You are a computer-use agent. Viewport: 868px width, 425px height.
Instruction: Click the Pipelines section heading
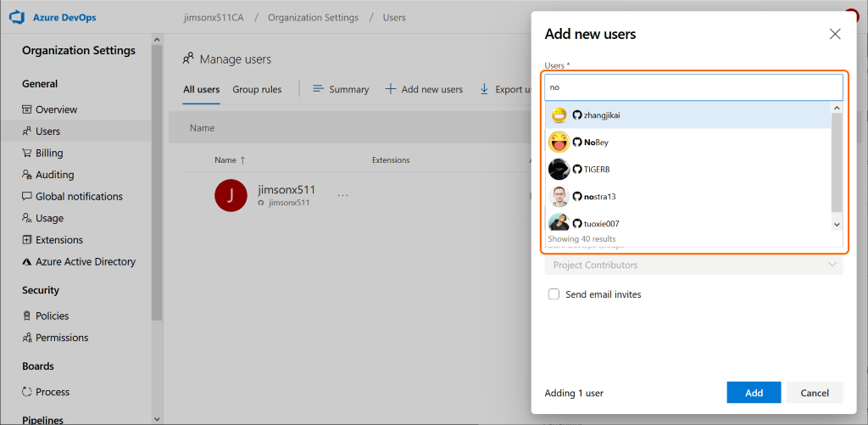pyautogui.click(x=42, y=420)
